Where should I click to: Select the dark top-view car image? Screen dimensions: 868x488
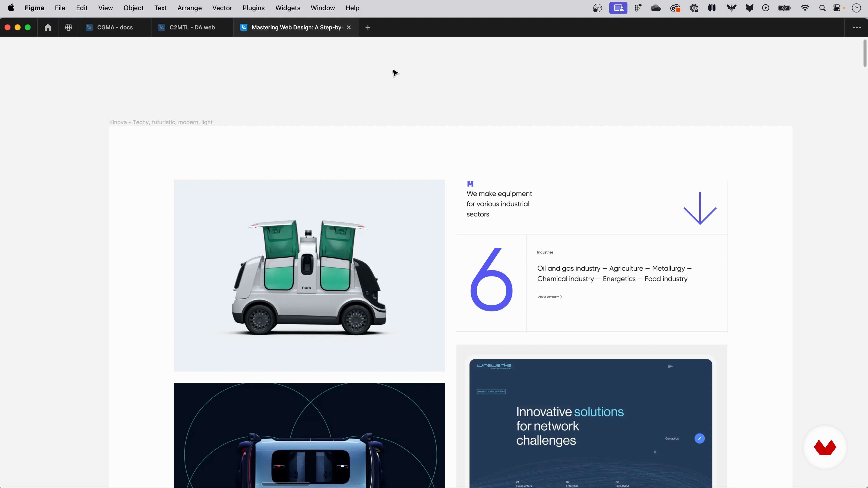click(x=309, y=435)
